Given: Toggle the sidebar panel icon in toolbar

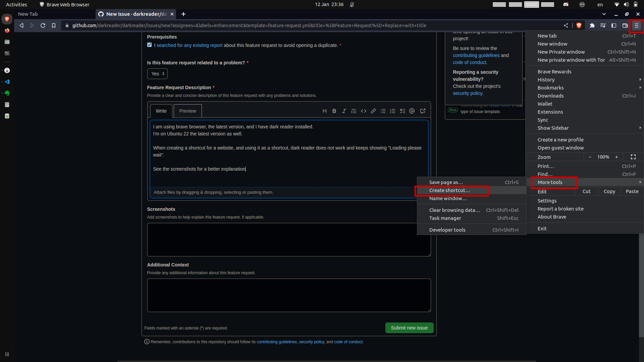Looking at the screenshot, I should point(614,25).
